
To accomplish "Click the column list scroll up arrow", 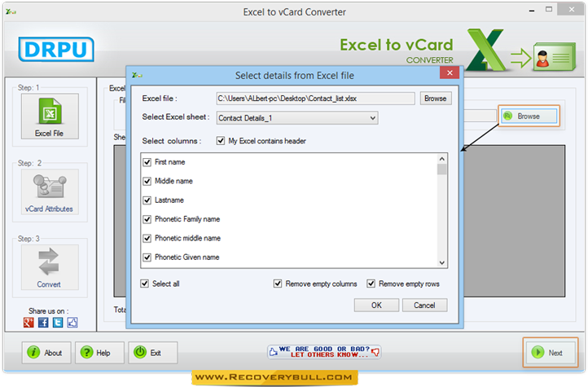I will 442,159.
